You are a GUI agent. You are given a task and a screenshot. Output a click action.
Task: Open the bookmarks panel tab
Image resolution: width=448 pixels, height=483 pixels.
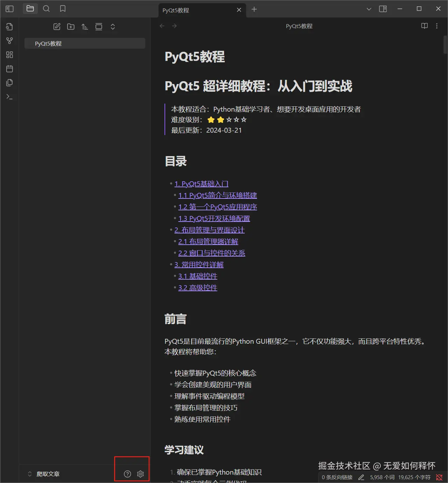pos(63,9)
